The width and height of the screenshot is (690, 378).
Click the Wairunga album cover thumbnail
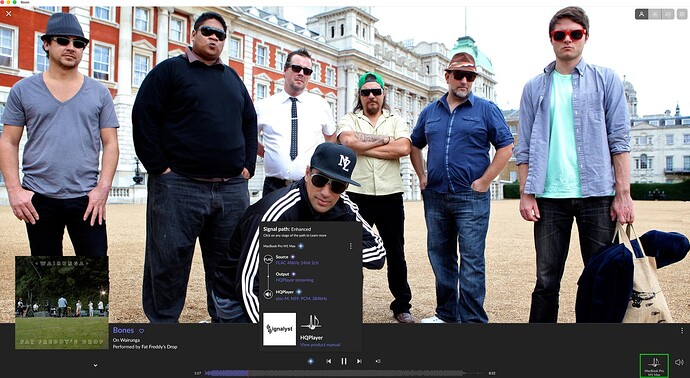(62, 303)
